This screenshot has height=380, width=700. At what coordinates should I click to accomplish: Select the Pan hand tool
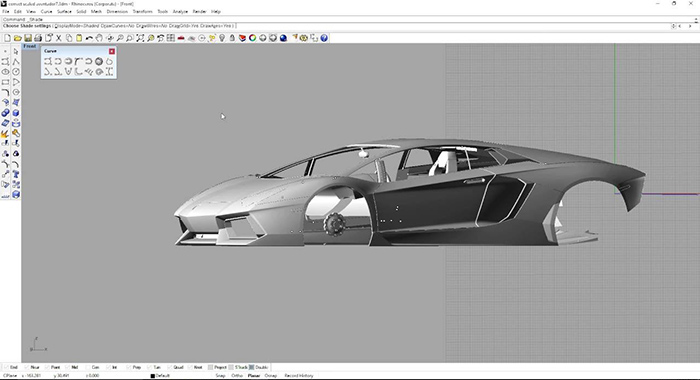click(99, 38)
